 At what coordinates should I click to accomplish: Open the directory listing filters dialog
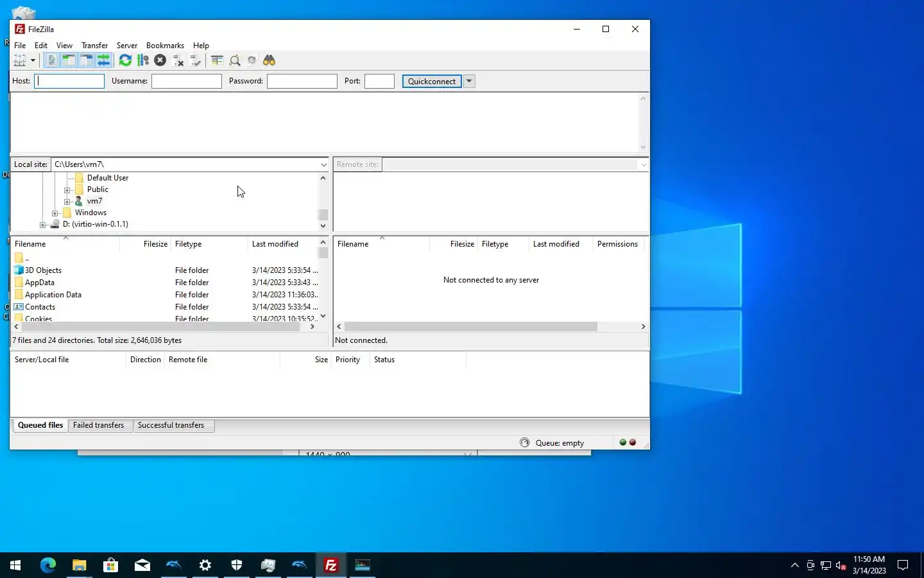218,60
